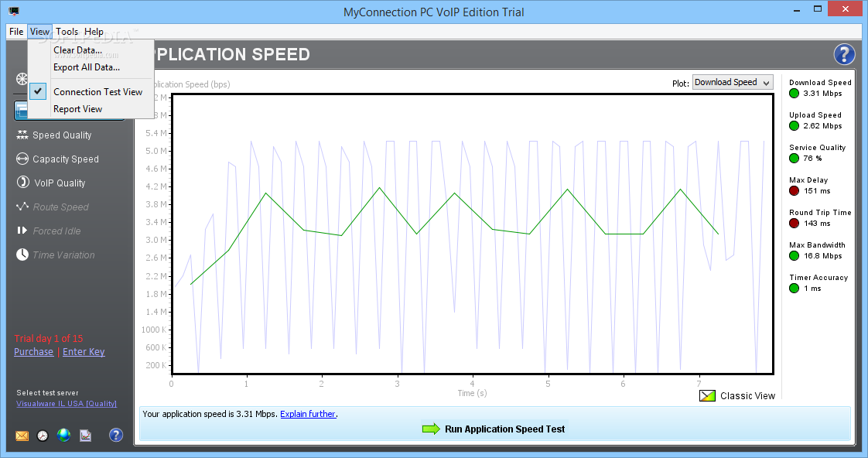
Task: Open Visualware IL USA server link
Action: click(x=67, y=404)
